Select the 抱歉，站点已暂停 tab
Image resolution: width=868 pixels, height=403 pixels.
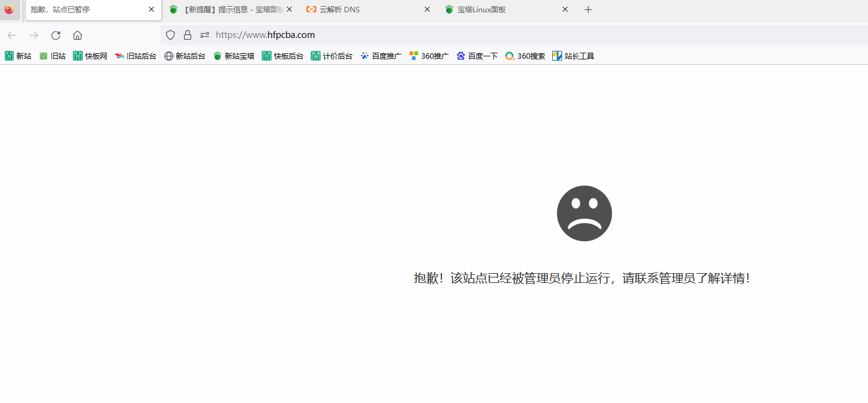93,9
